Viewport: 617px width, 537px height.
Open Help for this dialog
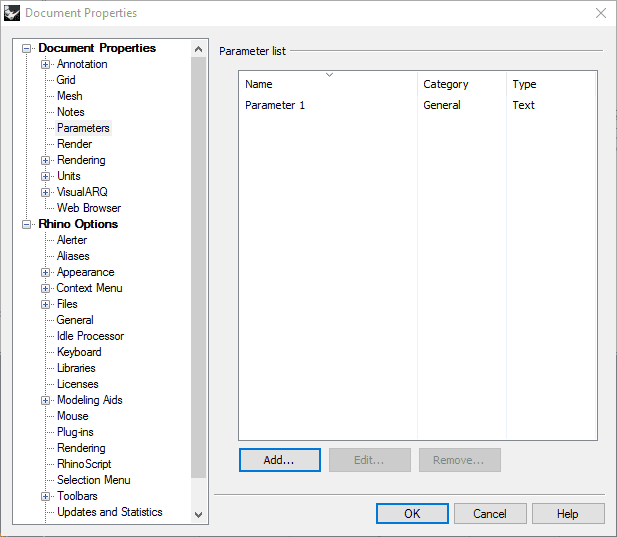pos(568,514)
